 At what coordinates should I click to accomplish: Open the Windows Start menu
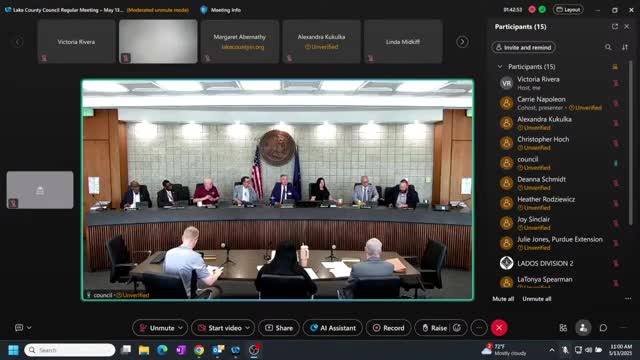(13, 350)
